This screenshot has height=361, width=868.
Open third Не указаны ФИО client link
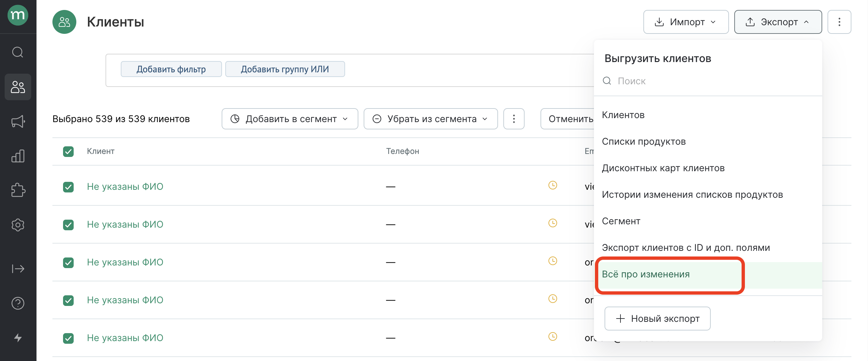point(125,262)
